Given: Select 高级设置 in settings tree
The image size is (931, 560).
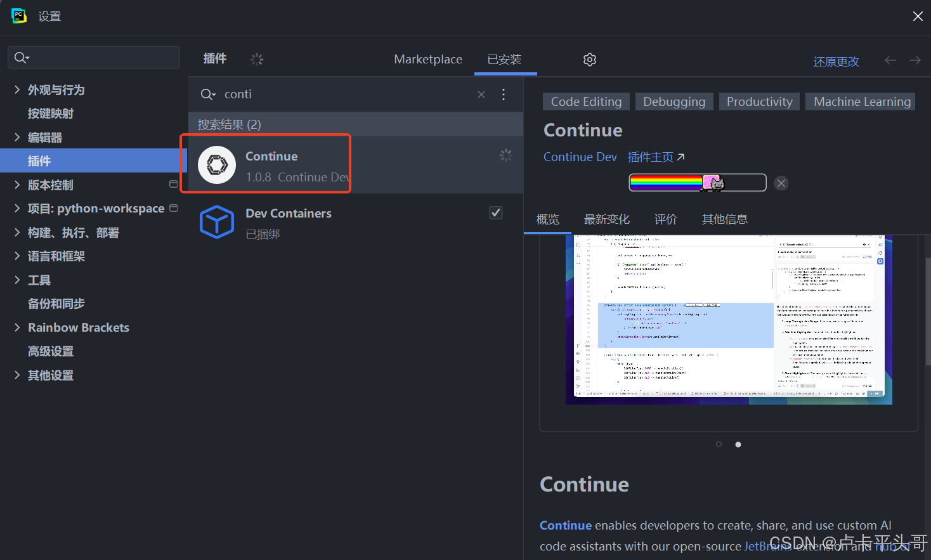Looking at the screenshot, I should point(51,351).
